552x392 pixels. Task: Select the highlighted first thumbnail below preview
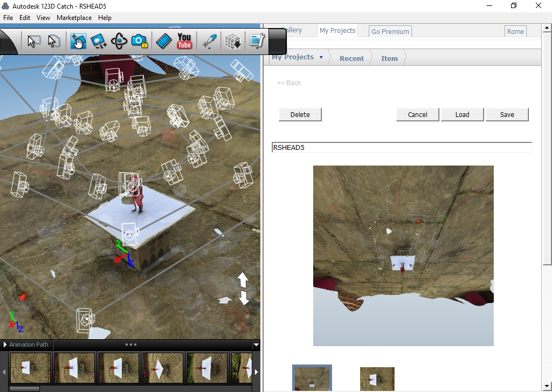[312, 378]
